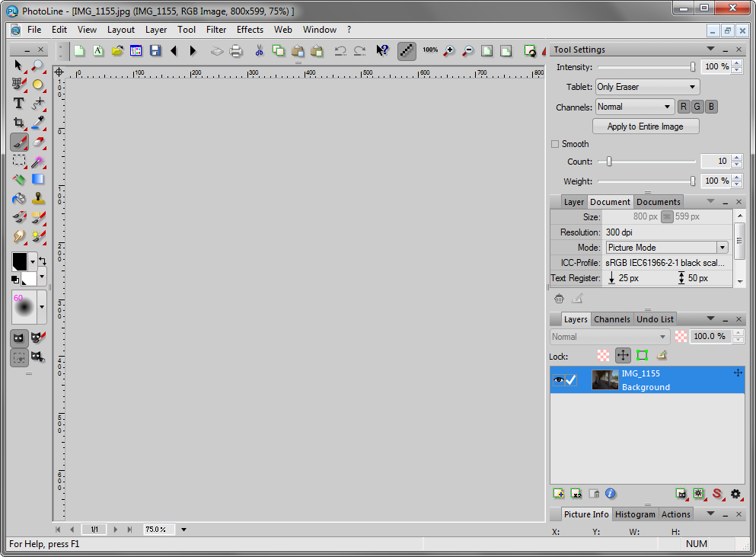Select the Gradient tool
Viewport: 756px width, 557px height.
(37, 180)
